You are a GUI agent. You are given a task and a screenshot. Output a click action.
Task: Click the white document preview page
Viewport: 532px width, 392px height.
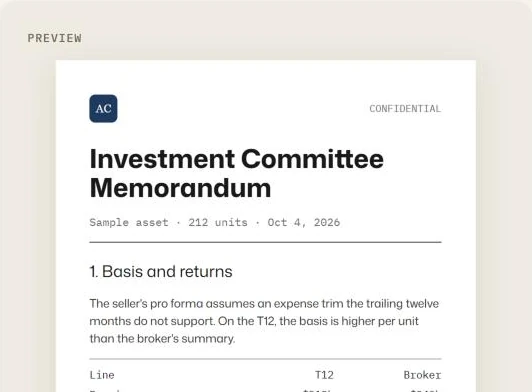[266, 226]
